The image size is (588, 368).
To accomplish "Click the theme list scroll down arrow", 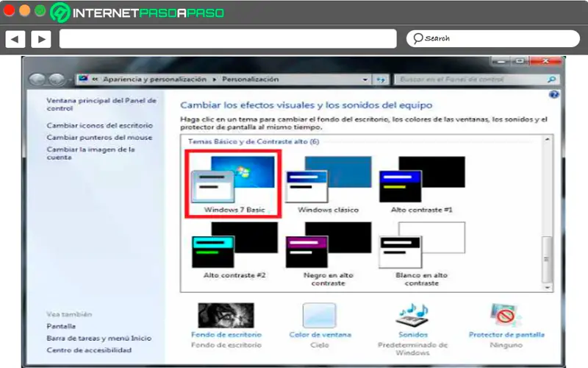I will (x=547, y=288).
